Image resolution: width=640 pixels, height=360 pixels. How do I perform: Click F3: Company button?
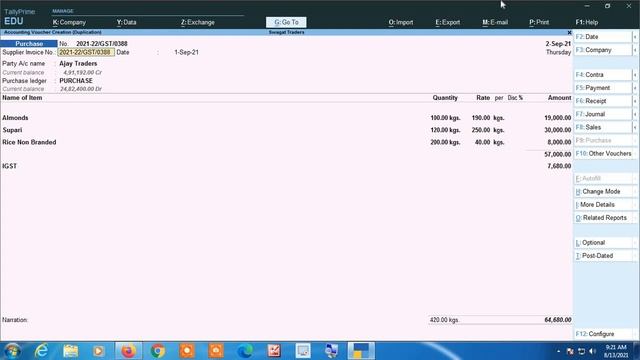point(602,50)
